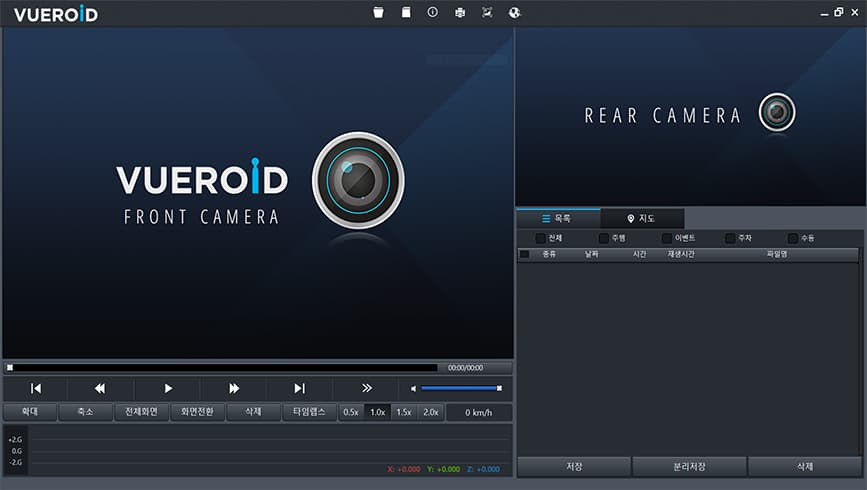This screenshot has height=490, width=867.
Task: Click the Y: +0.000 G-sensor value
Action: pyautogui.click(x=443, y=469)
